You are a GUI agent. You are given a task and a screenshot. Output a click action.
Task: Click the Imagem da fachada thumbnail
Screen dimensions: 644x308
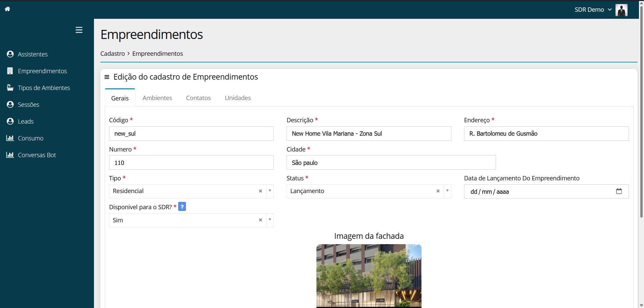(x=368, y=275)
